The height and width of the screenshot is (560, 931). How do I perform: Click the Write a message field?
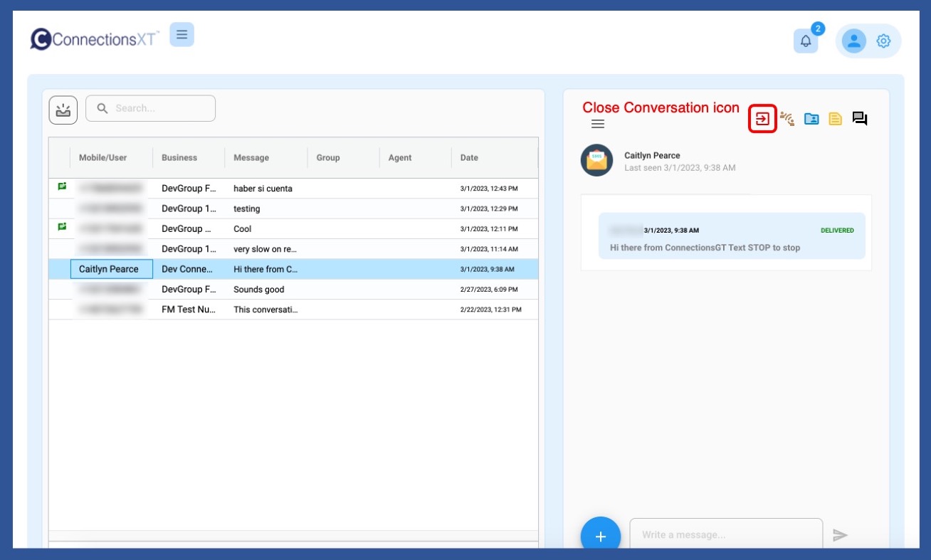[726, 534]
